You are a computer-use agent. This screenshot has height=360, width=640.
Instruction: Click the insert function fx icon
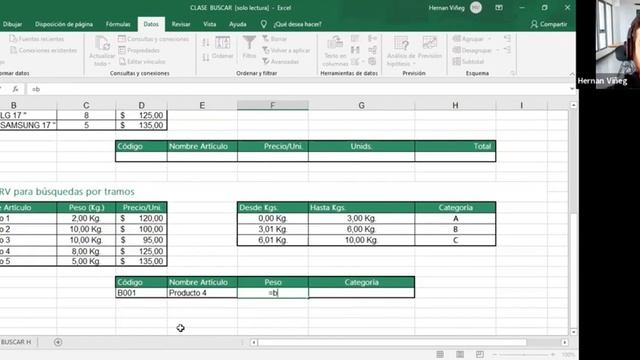pyautogui.click(x=16, y=89)
